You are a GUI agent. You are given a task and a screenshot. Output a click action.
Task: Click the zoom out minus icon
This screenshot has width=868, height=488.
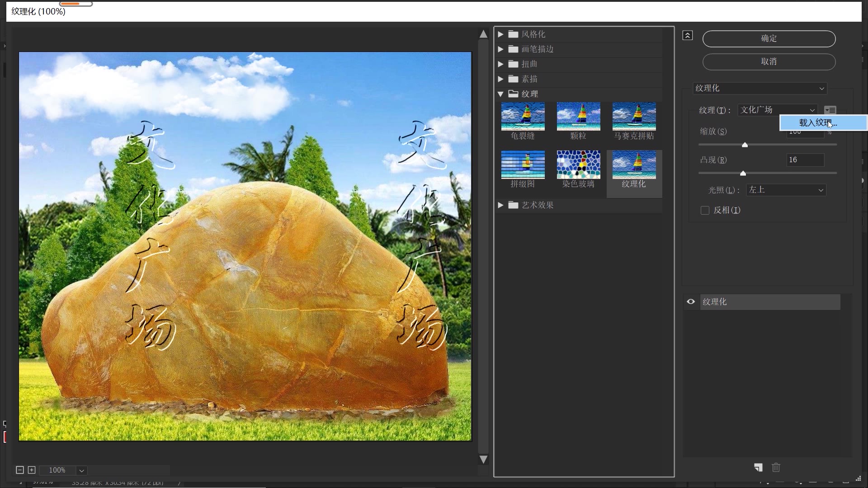pos(20,470)
